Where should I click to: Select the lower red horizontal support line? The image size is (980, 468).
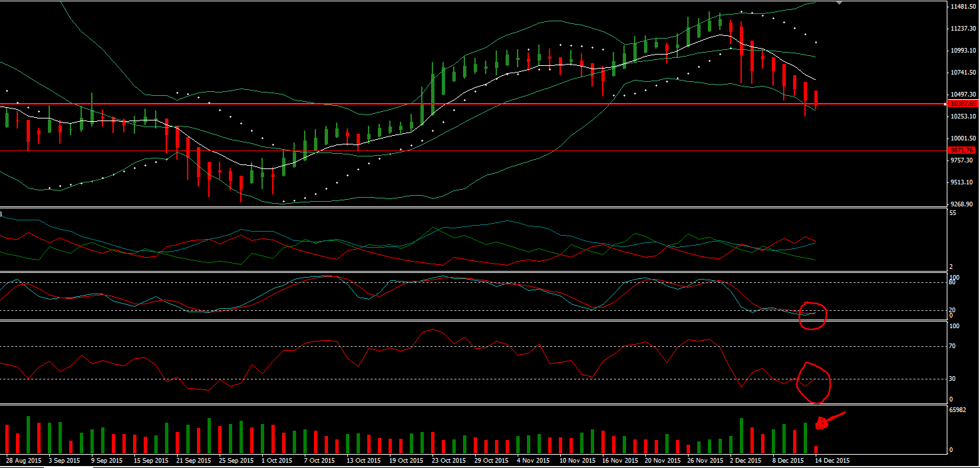(472, 150)
